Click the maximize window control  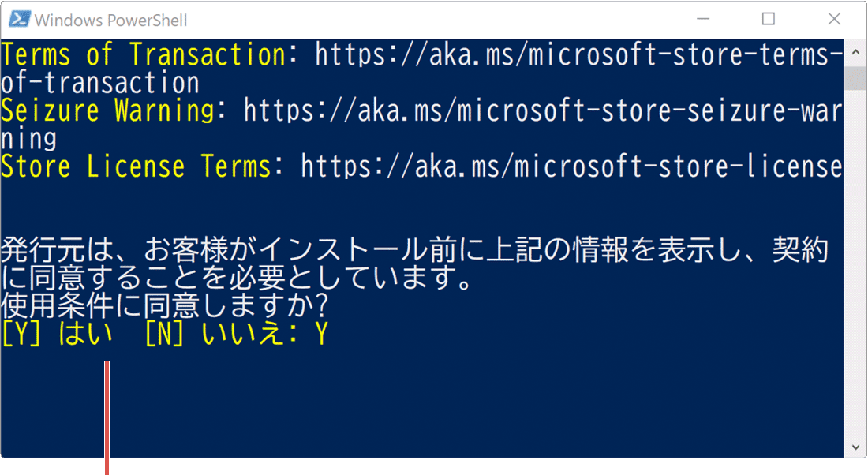coord(768,19)
